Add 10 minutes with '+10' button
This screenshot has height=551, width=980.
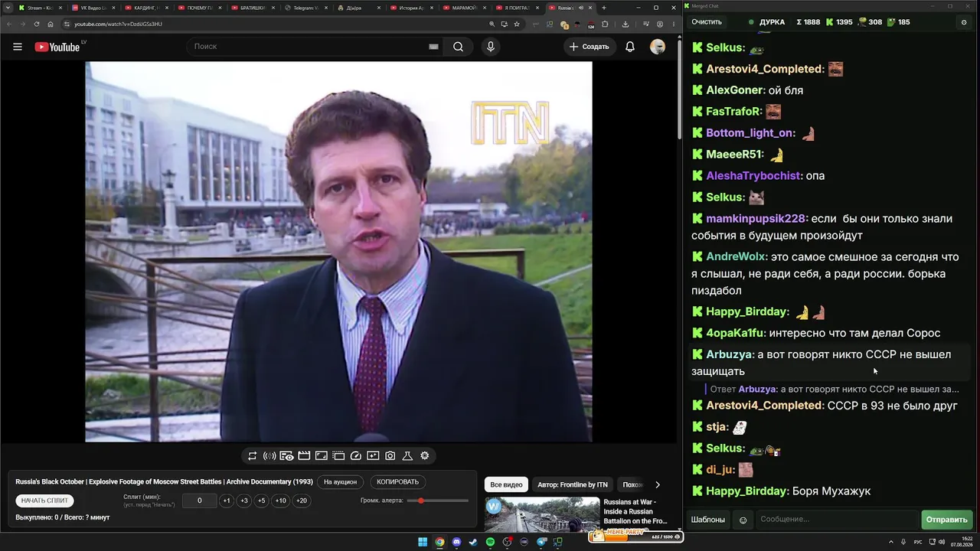pos(281,500)
